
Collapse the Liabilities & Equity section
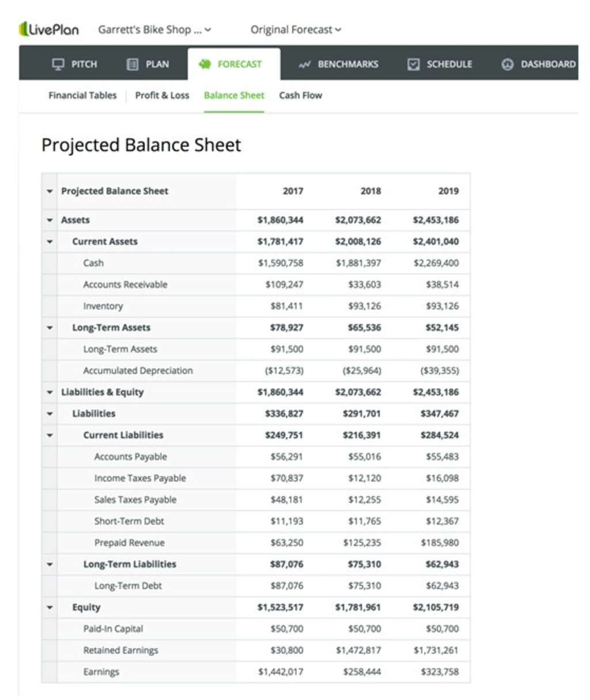50,392
